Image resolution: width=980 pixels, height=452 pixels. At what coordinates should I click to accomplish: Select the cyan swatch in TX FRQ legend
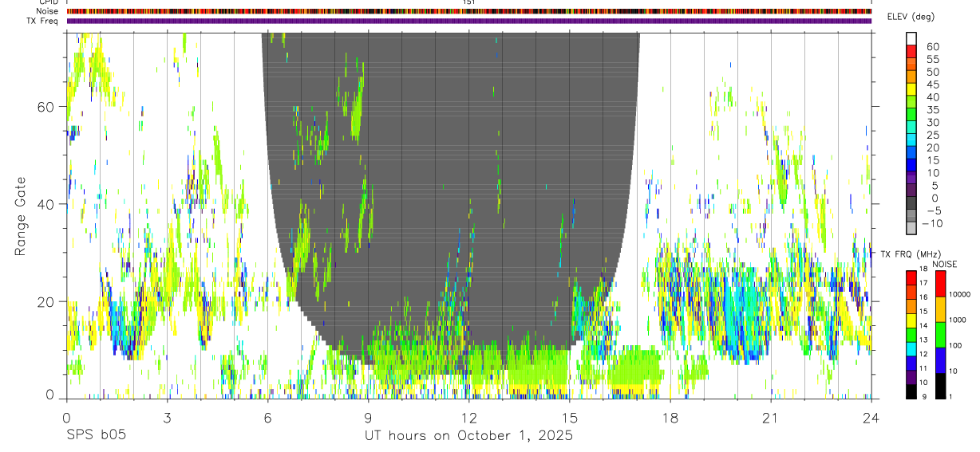click(911, 349)
